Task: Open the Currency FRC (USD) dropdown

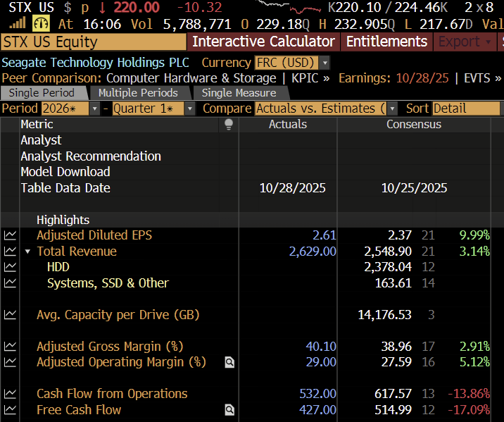Action: coord(325,63)
